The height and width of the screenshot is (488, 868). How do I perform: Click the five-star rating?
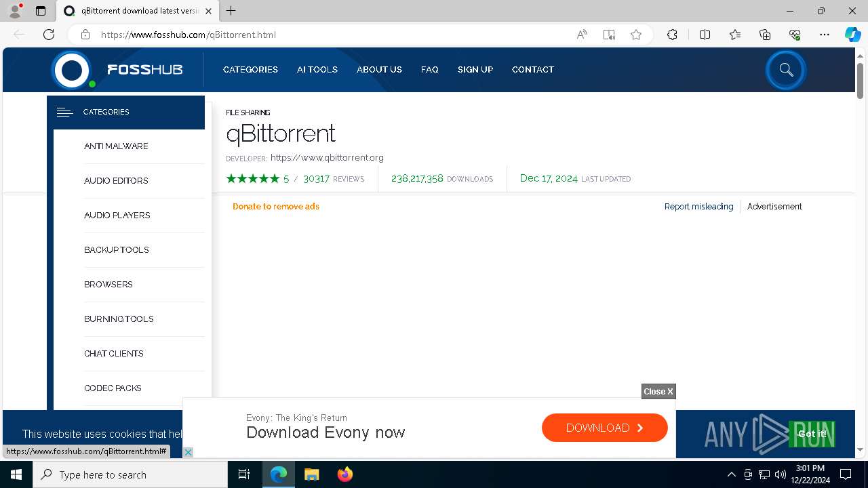click(252, 179)
